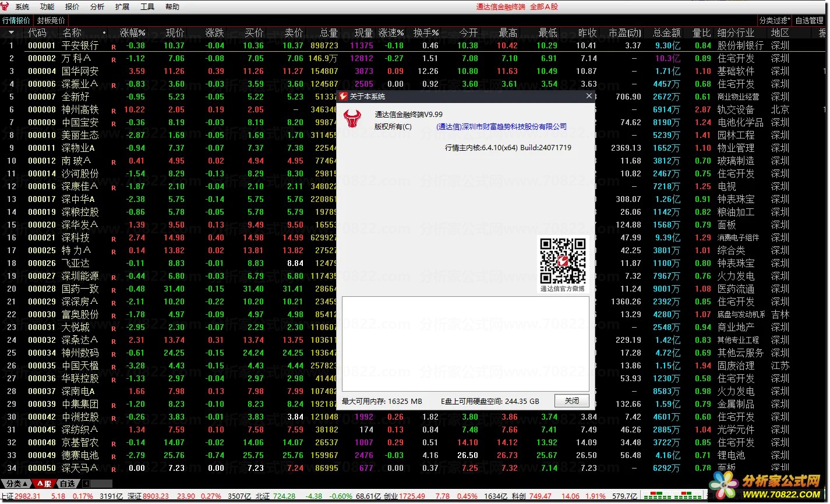
Task: Click the R marker in 大悦城 row
Action: pos(114,328)
